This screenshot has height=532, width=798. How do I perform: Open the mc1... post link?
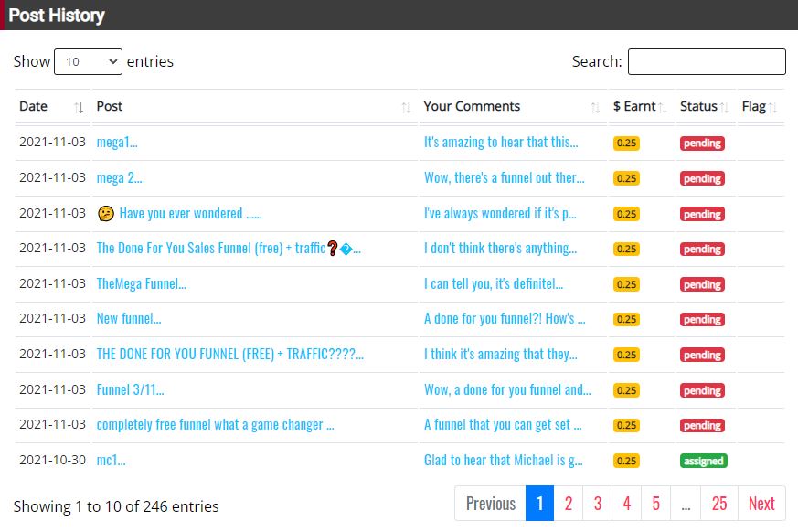[x=111, y=460]
